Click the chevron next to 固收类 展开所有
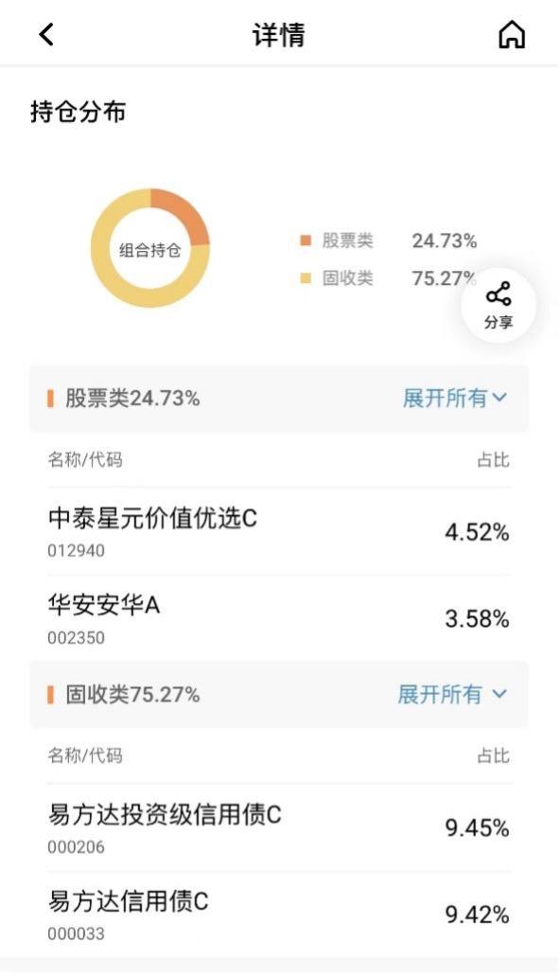The image size is (560, 977). click(x=499, y=694)
